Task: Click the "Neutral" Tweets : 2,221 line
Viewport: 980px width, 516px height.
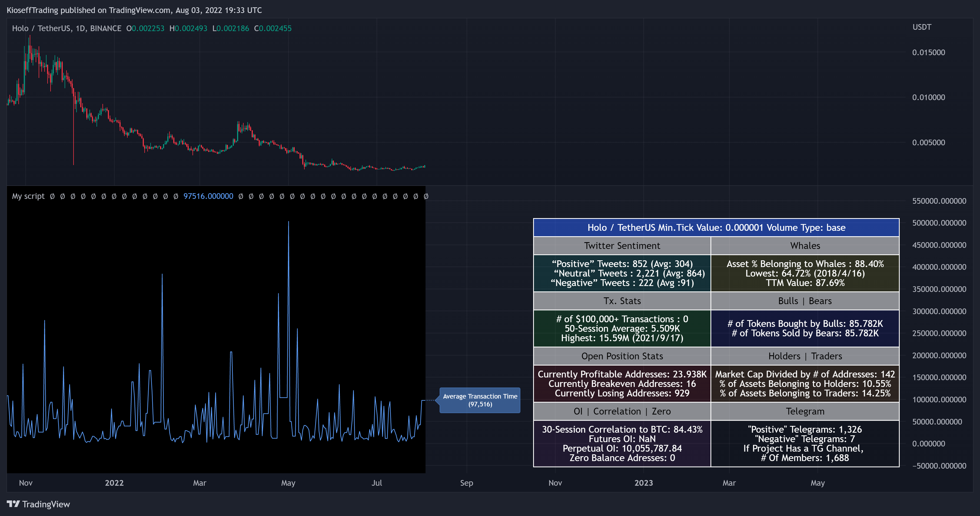Action: 629,273
